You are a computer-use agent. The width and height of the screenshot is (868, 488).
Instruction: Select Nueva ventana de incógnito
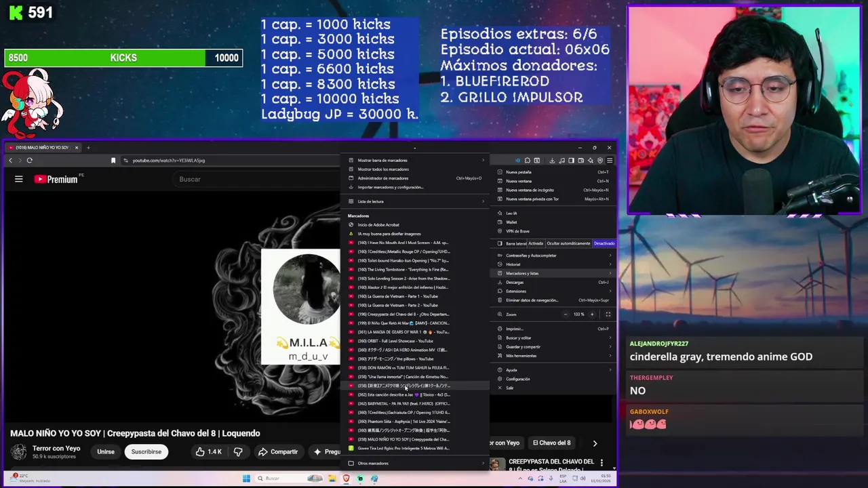pyautogui.click(x=553, y=190)
